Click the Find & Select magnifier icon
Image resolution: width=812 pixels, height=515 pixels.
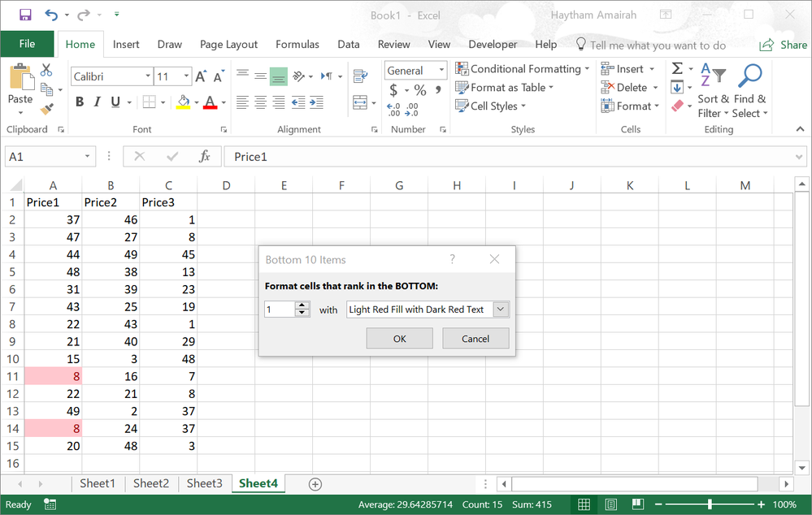[749, 76]
